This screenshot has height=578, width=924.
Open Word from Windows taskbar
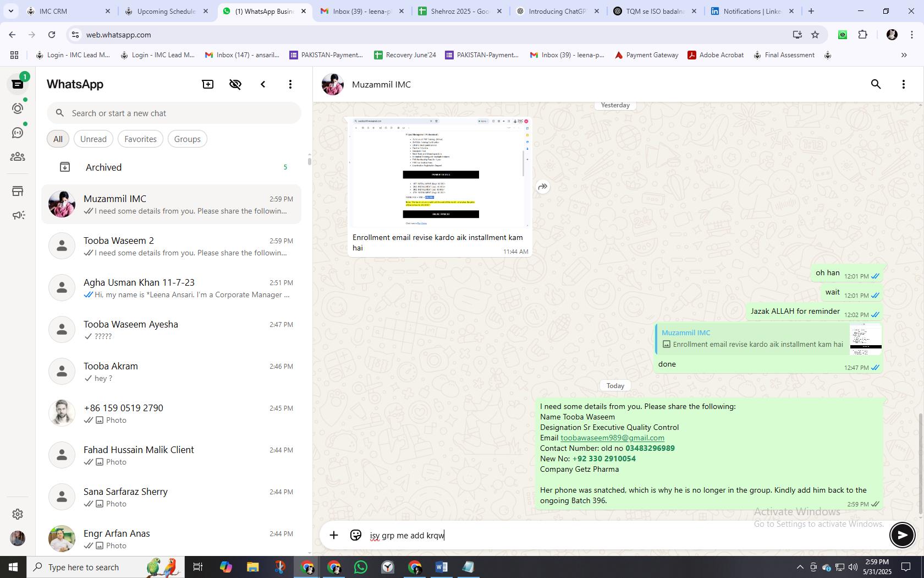point(441,567)
